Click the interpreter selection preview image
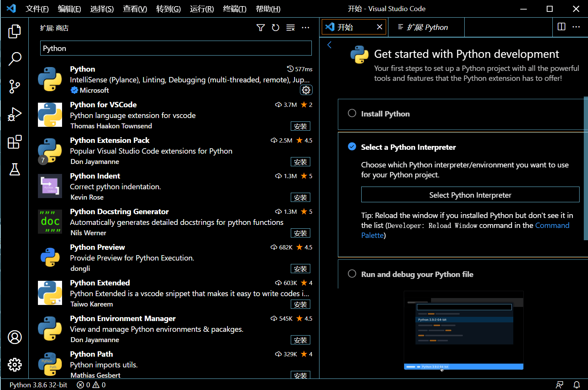Viewport: 588px width, 390px height. click(464, 330)
